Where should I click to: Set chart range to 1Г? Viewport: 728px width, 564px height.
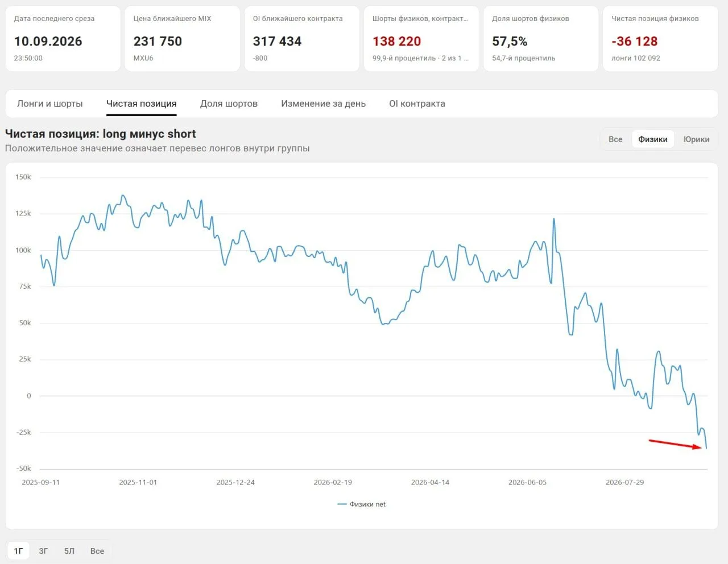pos(18,551)
